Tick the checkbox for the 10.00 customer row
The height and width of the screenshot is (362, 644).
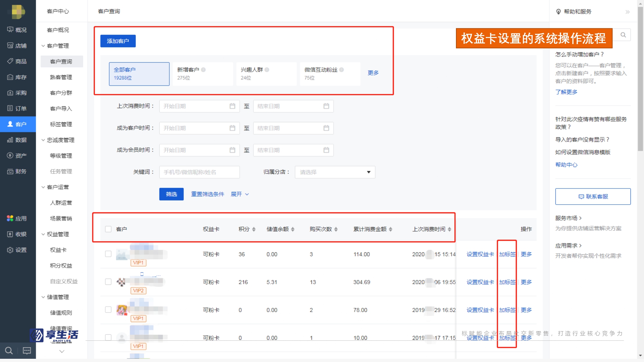[108, 338]
